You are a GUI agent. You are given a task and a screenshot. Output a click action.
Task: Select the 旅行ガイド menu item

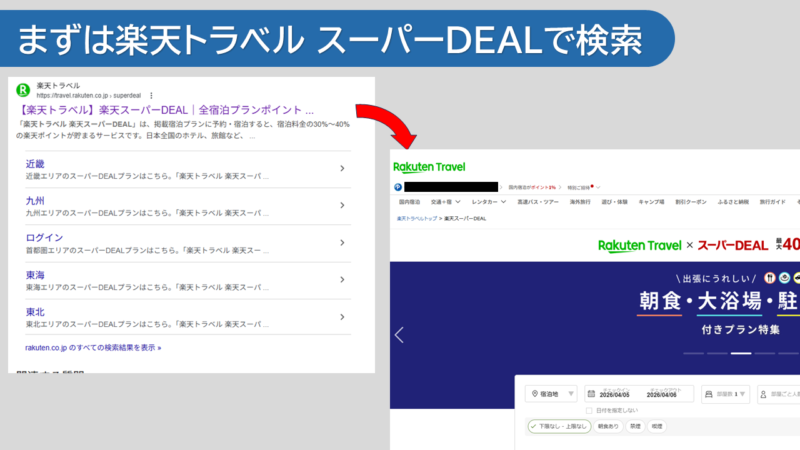point(772,202)
